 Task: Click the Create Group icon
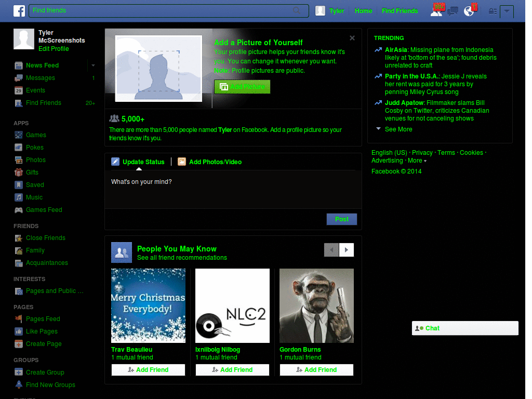point(19,372)
